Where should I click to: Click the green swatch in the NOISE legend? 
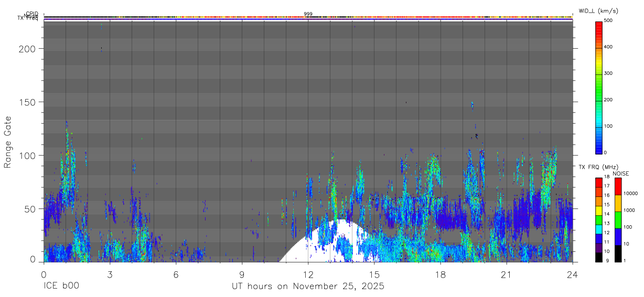click(x=618, y=220)
